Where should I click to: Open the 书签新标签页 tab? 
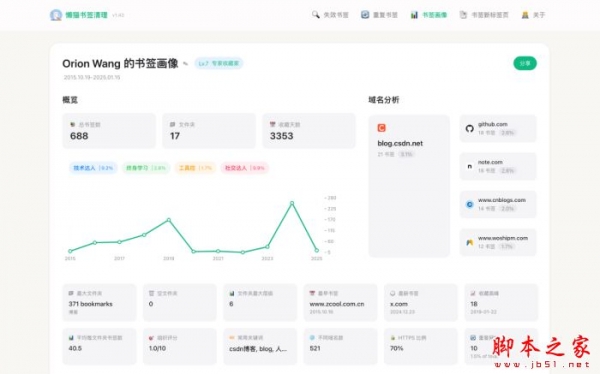[x=484, y=15]
